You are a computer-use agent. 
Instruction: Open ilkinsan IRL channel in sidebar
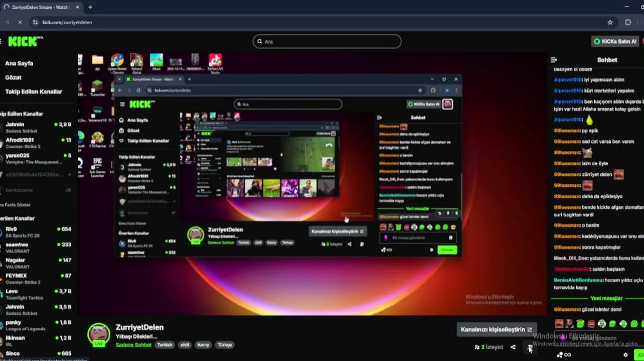tap(36, 341)
